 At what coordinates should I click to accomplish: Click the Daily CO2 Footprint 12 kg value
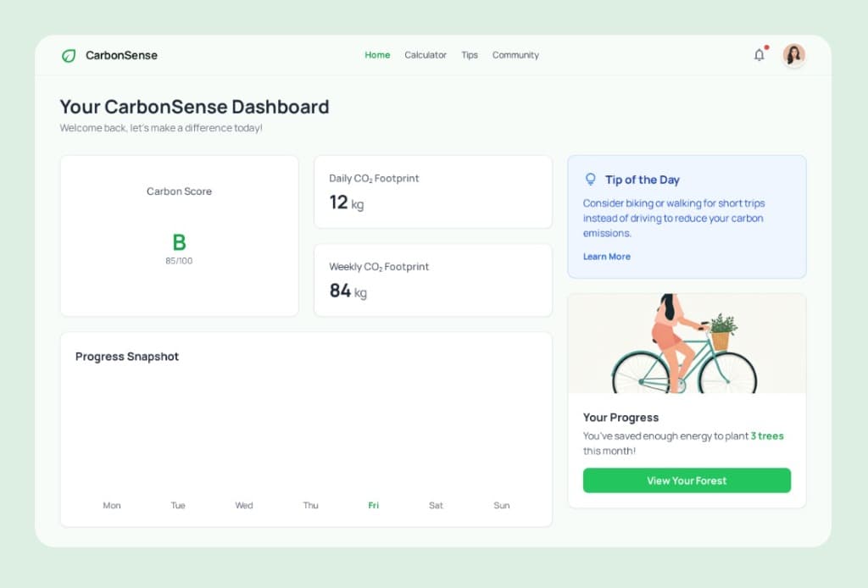point(347,202)
